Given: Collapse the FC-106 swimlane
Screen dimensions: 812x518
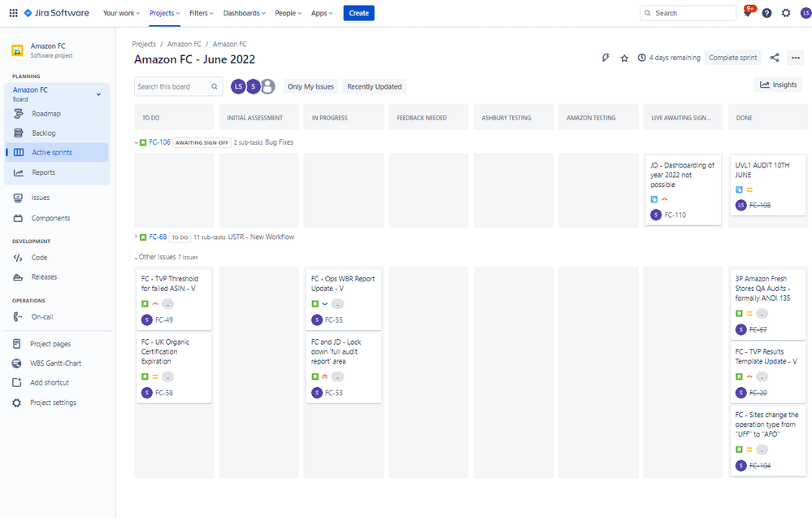Looking at the screenshot, I should [x=137, y=142].
